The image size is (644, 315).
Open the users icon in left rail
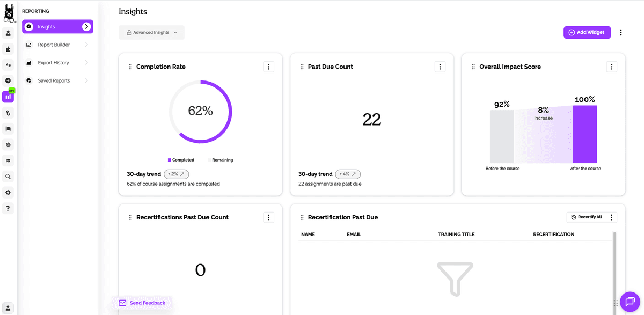pos(8,33)
